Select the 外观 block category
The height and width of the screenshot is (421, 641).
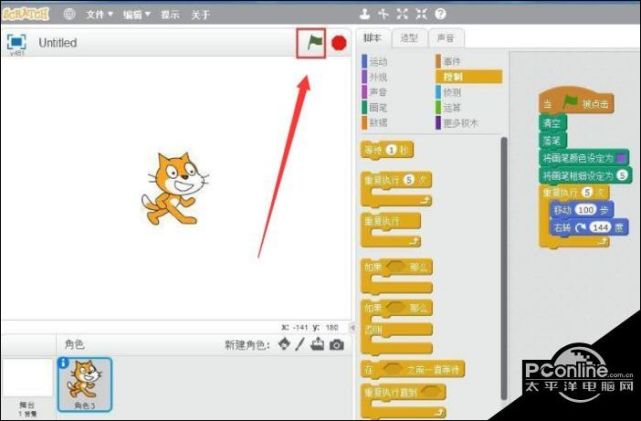(374, 77)
